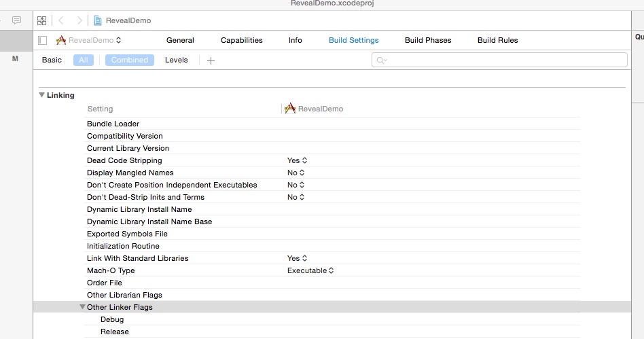Click the M status marker in left sidebar
Image resolution: width=644 pixels, height=339 pixels.
click(15, 58)
